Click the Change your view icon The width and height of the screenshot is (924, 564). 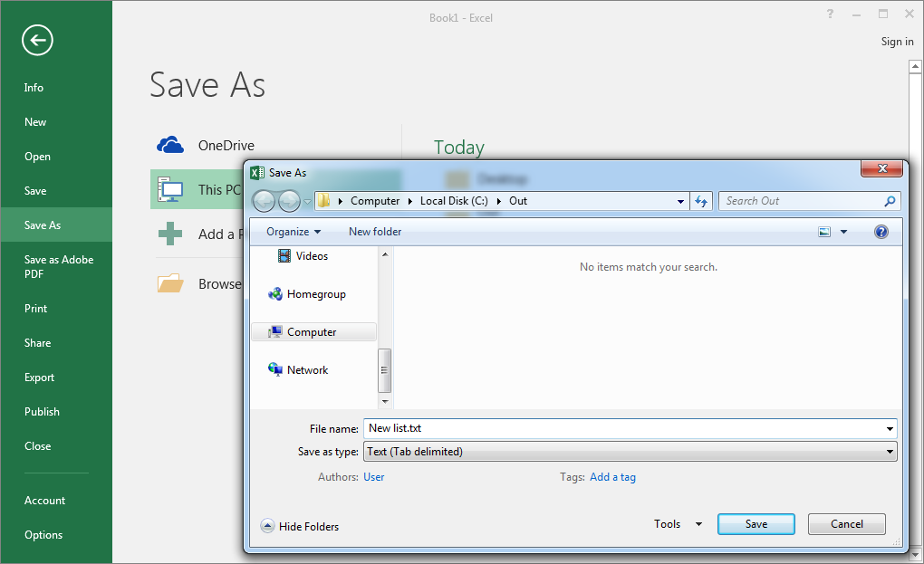click(824, 232)
